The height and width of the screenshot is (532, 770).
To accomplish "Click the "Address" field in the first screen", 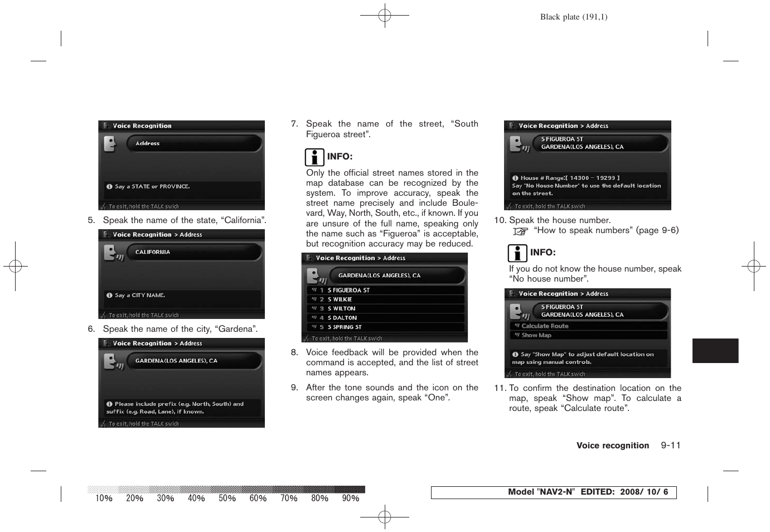I will click(x=193, y=144).
